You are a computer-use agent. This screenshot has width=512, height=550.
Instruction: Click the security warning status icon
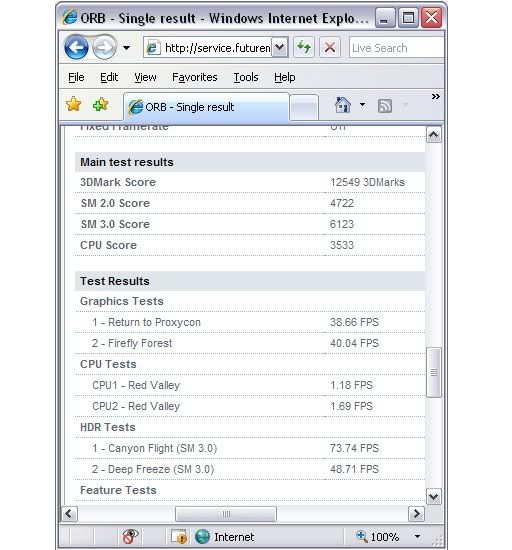click(179, 537)
